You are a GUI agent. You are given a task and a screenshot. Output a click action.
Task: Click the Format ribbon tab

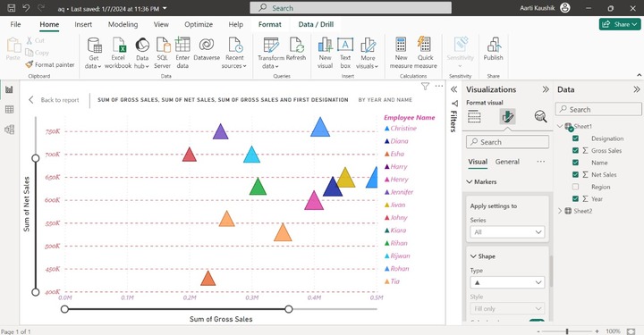(x=270, y=24)
